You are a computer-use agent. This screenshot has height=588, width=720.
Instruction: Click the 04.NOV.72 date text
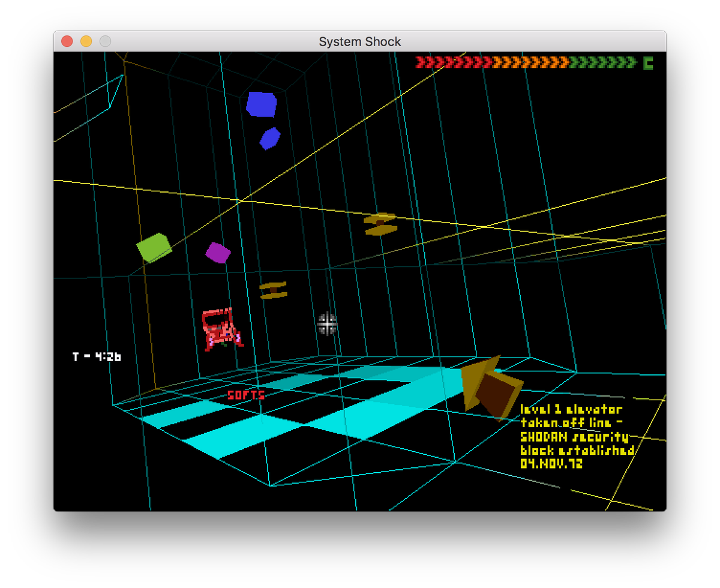pos(551,464)
